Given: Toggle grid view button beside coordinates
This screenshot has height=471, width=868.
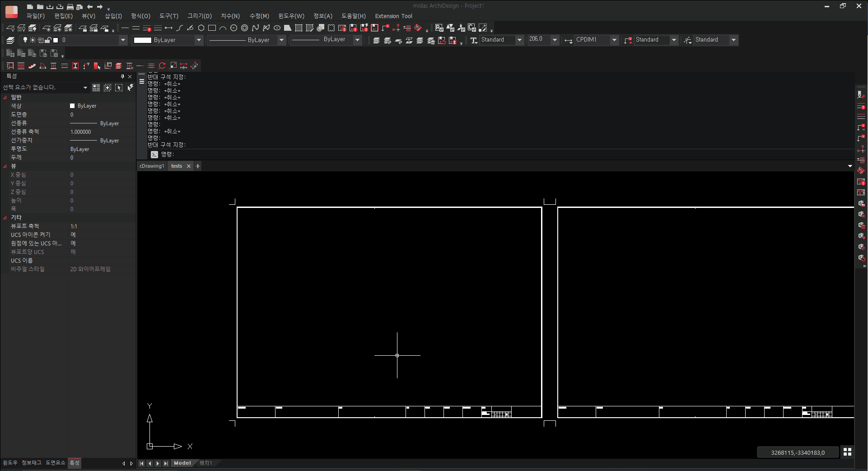Looking at the screenshot, I should click(847, 452).
